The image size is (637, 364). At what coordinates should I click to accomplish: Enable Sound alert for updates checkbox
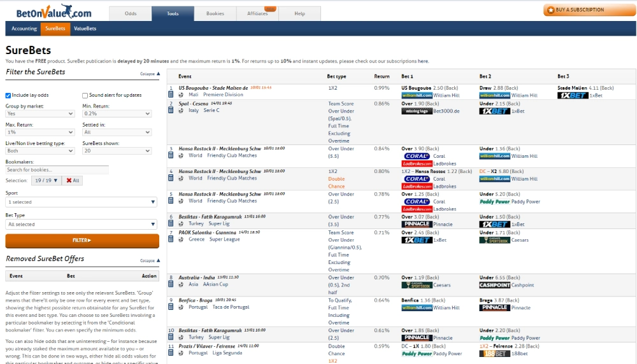point(85,95)
